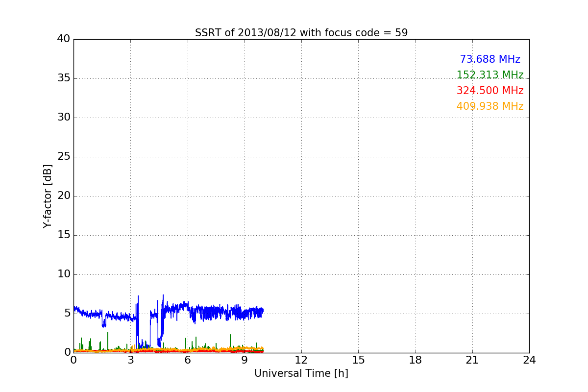
Task: Select the 324.500 MHz legend label
Action: coord(490,91)
